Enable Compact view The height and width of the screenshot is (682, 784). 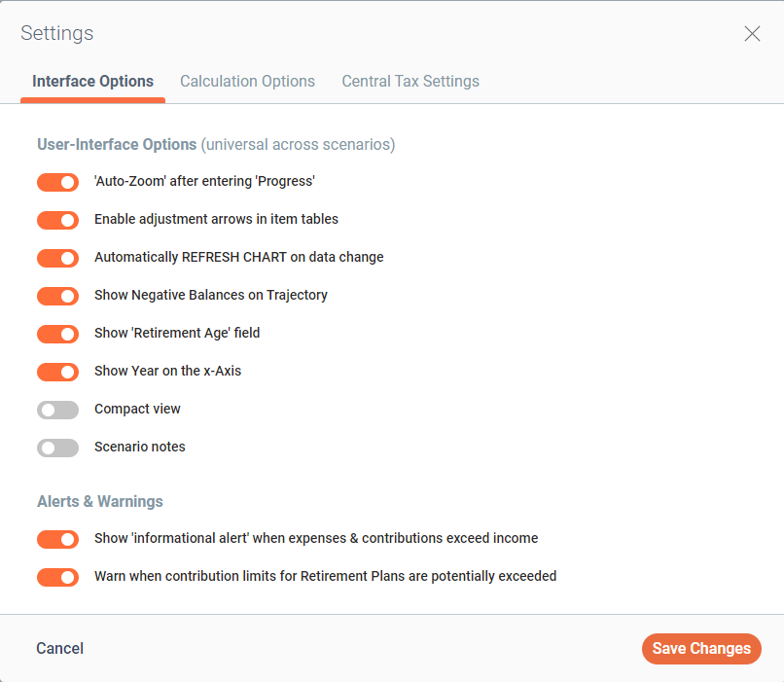[57, 410]
